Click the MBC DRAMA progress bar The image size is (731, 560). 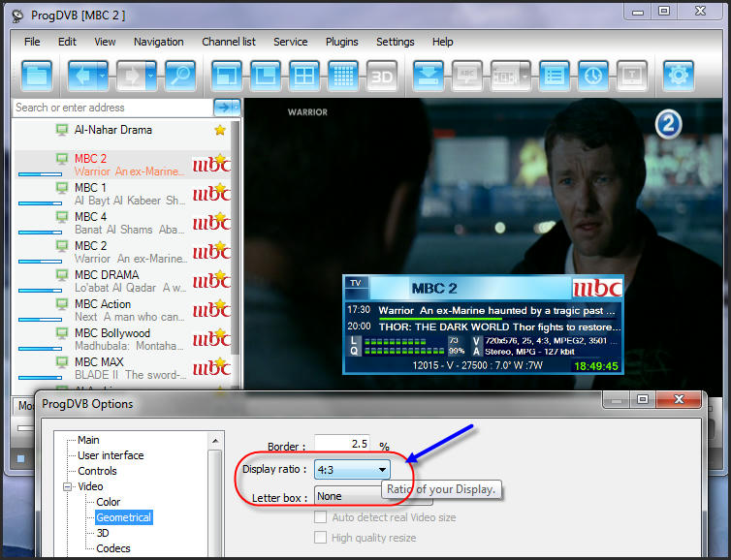(x=40, y=291)
